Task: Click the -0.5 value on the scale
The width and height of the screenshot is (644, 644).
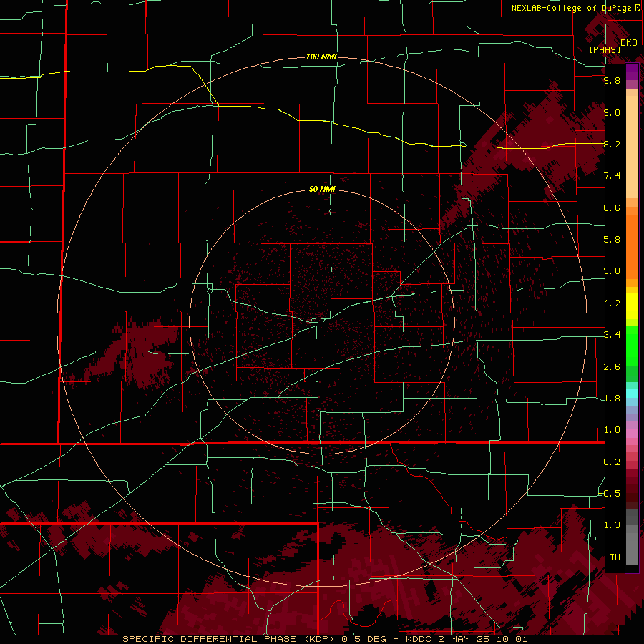Action: pos(610,493)
